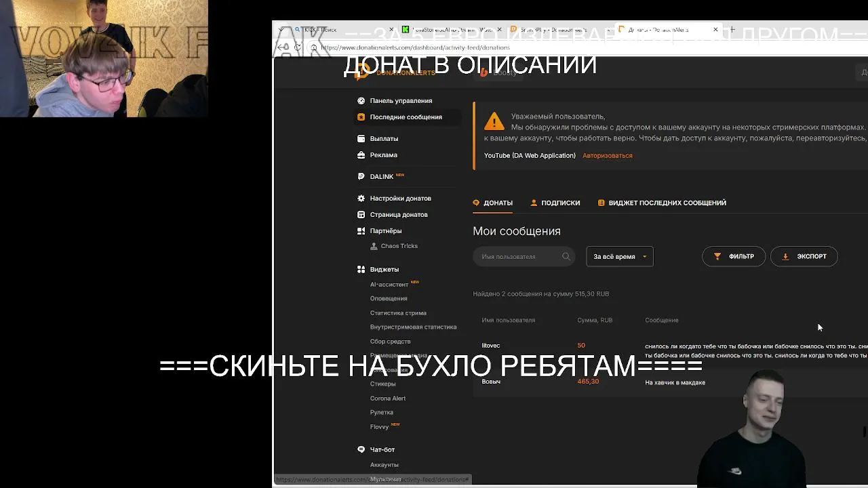Open the DALINK menu item

[381, 176]
